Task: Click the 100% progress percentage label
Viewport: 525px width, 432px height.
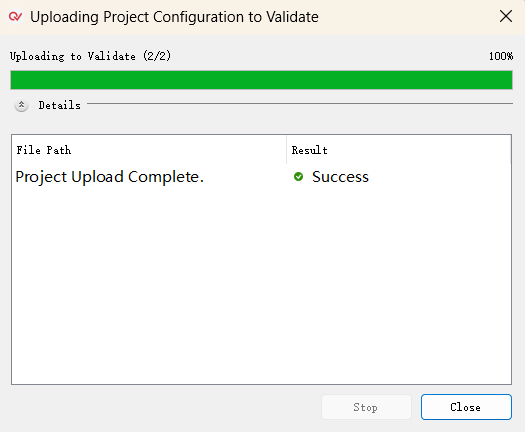Action: click(501, 56)
